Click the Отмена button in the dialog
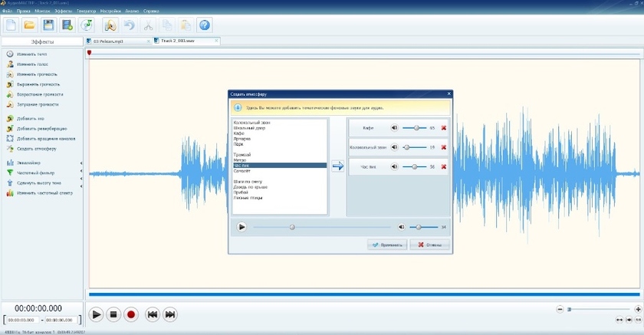Image resolution: width=644 pixels, height=335 pixels. pyautogui.click(x=429, y=245)
